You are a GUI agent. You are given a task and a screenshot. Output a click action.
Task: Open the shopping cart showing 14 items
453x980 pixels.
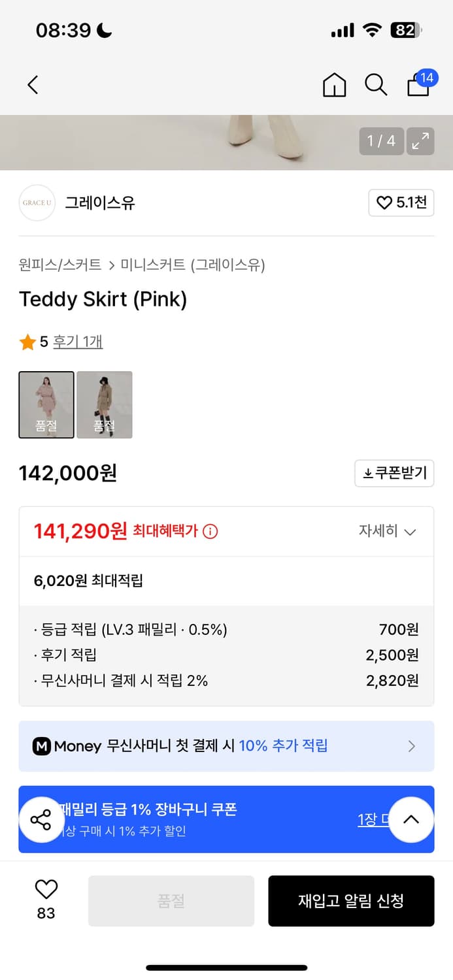(x=418, y=86)
